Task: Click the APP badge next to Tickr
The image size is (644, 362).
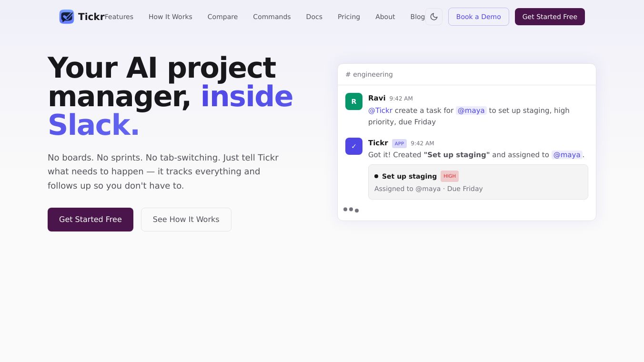Action: pyautogui.click(x=399, y=143)
